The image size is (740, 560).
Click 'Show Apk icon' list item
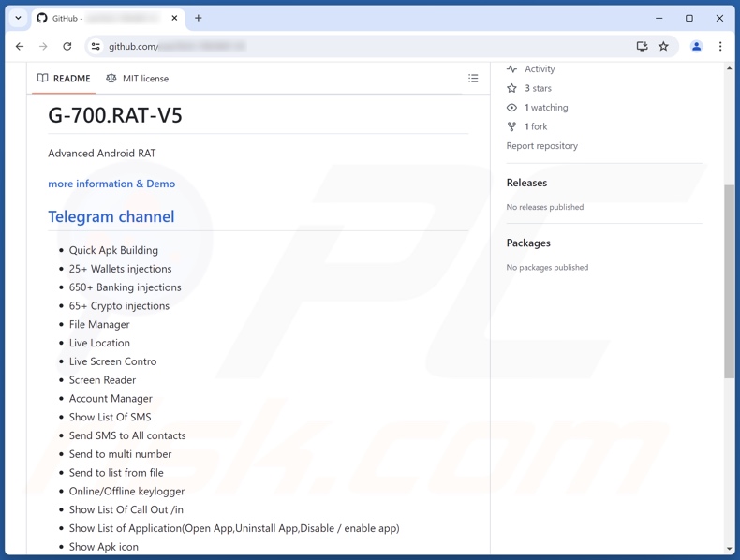pos(104,547)
